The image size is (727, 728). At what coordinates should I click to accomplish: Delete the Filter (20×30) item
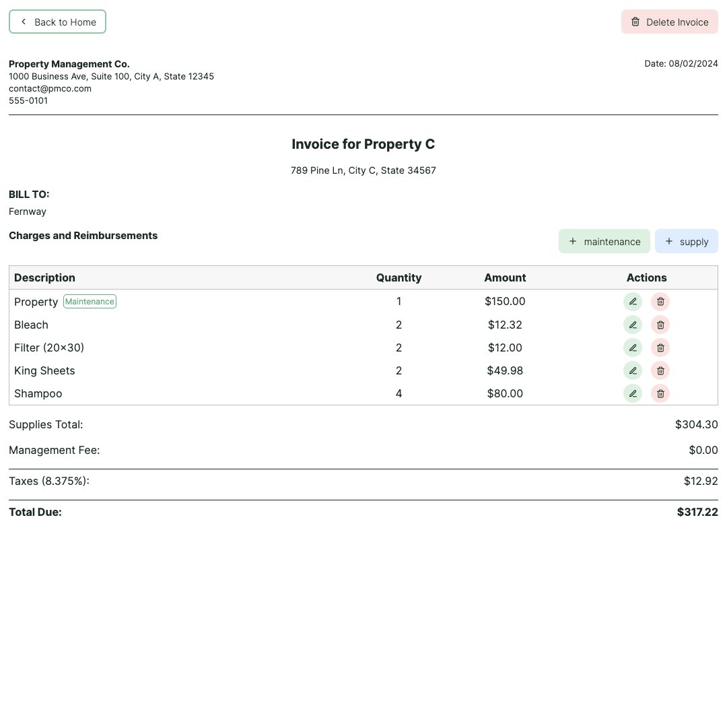660,348
